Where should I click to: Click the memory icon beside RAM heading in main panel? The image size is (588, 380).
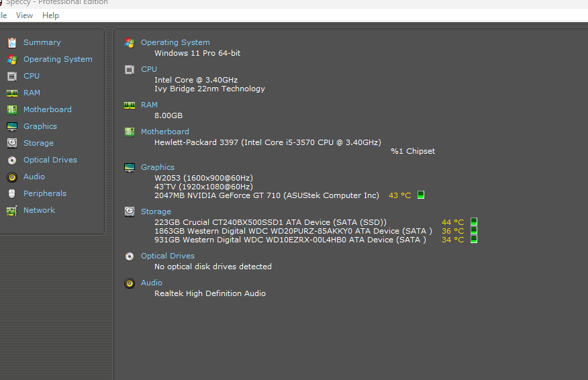[x=130, y=105]
